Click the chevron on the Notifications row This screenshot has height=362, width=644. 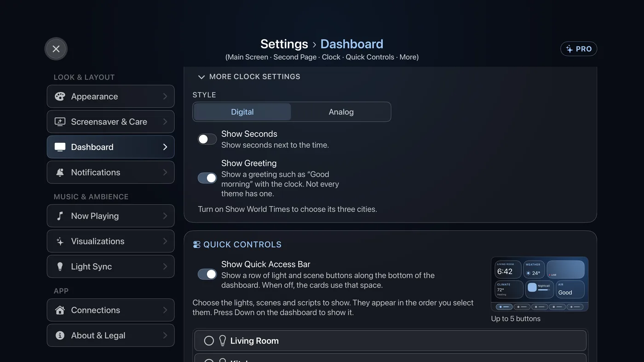165,172
